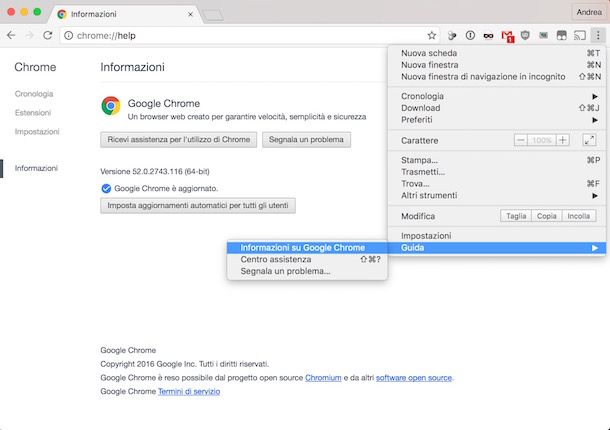
Task: Expand the Cronologia submenu
Action: (497, 96)
